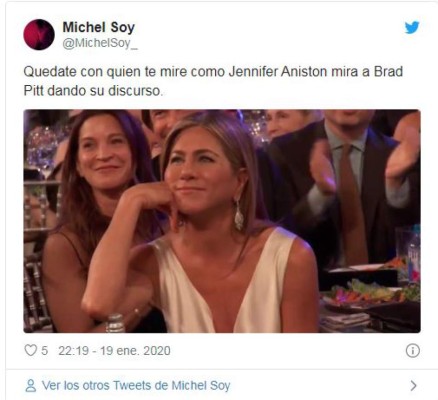Click Ver los otros Tweets de Michel Soy

(x=136, y=386)
